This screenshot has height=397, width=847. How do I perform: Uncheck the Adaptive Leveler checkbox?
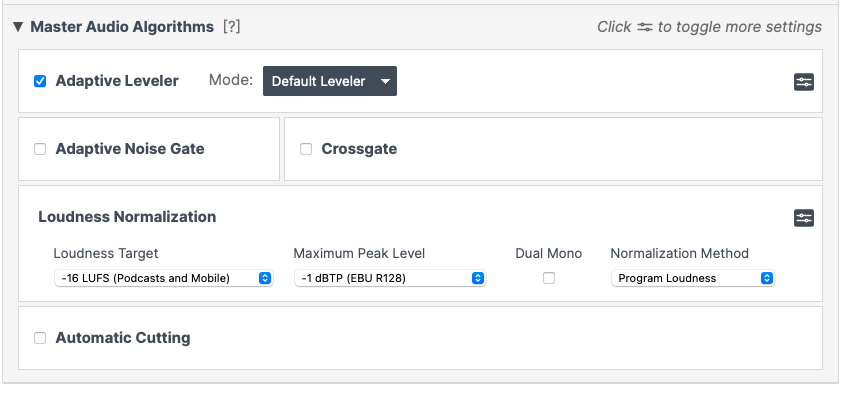[40, 81]
